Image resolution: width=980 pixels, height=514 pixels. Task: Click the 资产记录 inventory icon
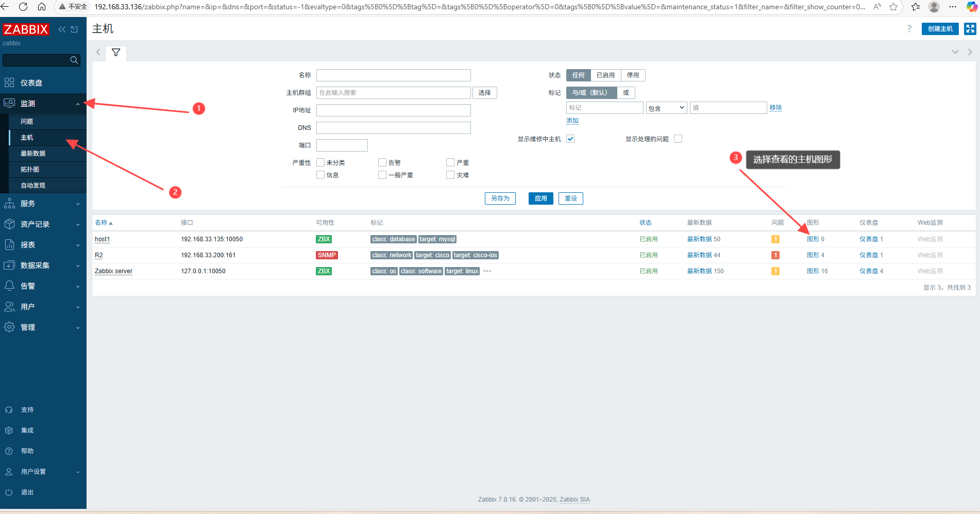tap(9, 224)
